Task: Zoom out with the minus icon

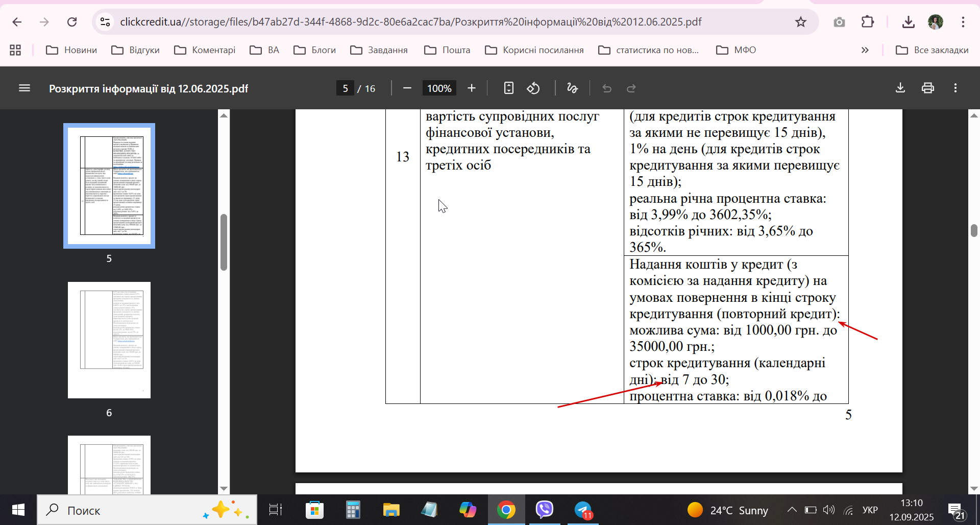Action: click(x=407, y=88)
